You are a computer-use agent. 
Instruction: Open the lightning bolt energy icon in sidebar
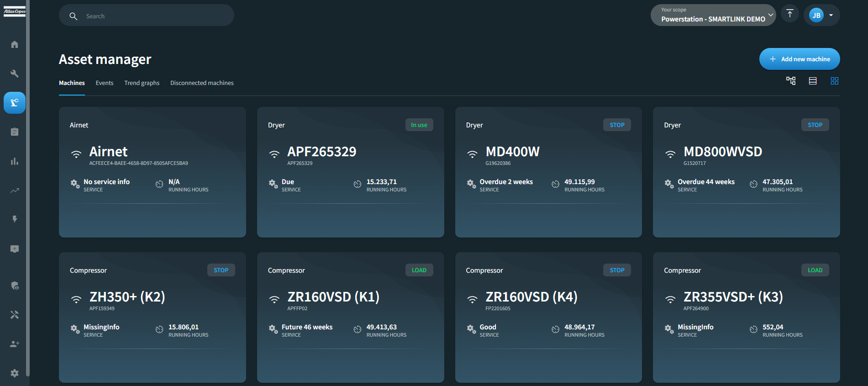(x=15, y=219)
